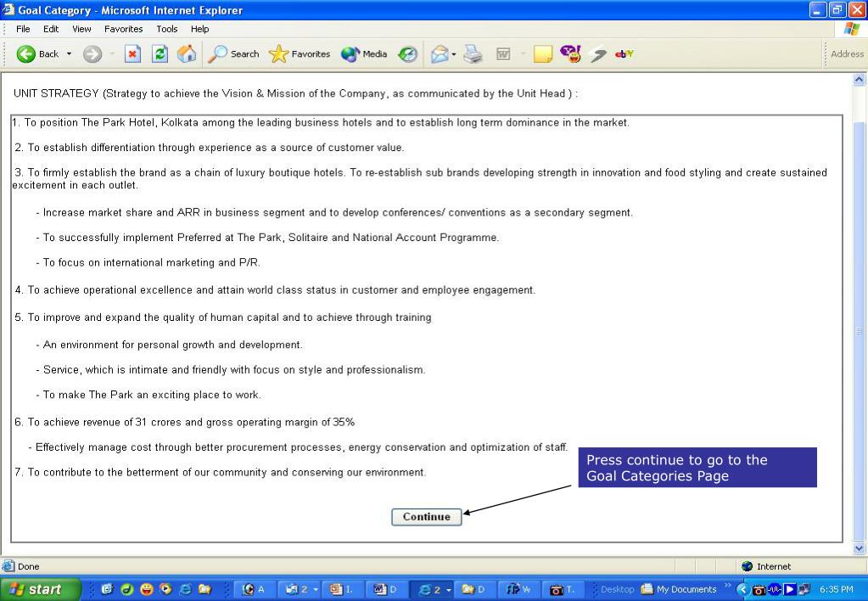
Task: Click the Mail envelope icon
Action: (x=440, y=53)
